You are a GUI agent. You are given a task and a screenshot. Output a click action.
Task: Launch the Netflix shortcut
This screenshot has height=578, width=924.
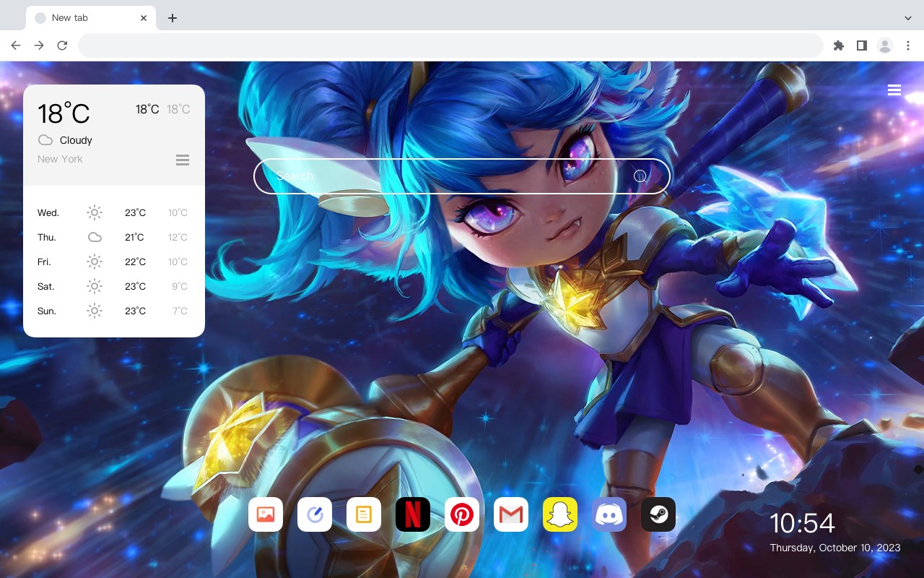tap(413, 514)
